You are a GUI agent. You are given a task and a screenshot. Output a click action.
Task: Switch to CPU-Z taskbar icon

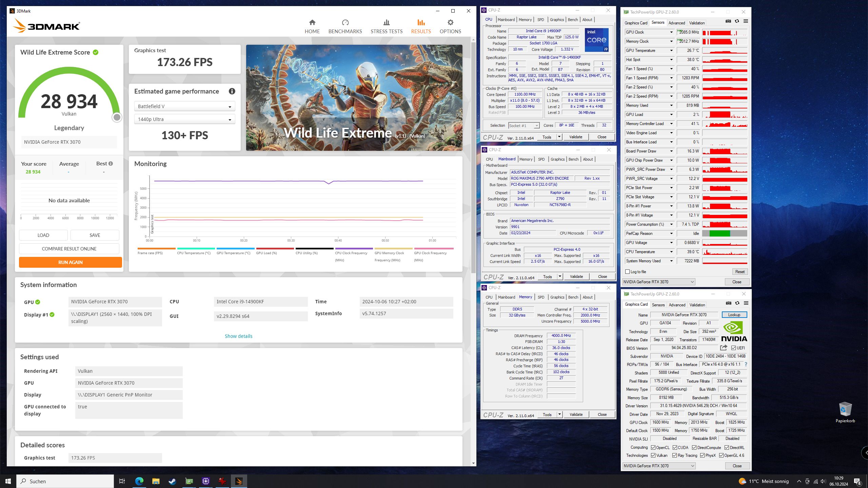click(205, 481)
